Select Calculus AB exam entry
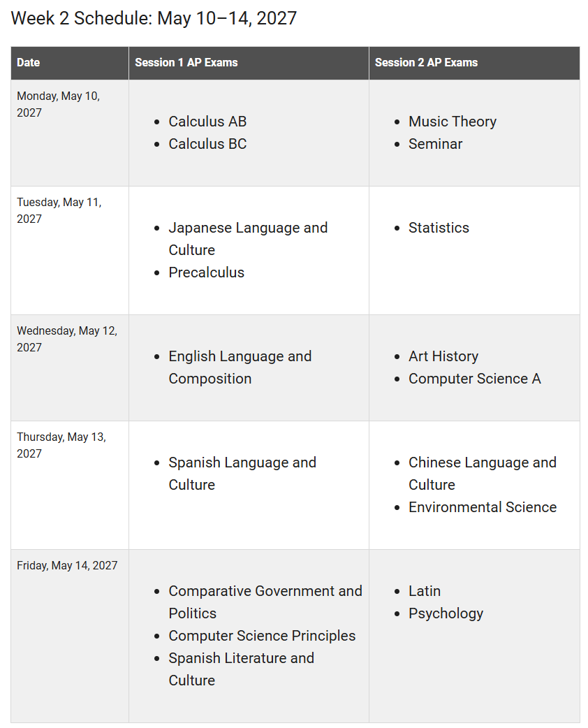This screenshot has height=728, width=588. 207,121
